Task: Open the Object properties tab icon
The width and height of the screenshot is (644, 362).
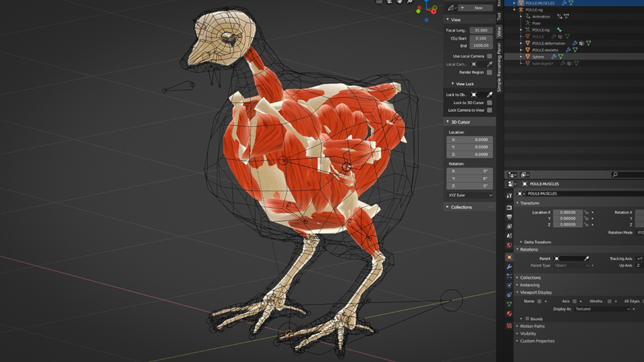Action: pyautogui.click(x=509, y=257)
